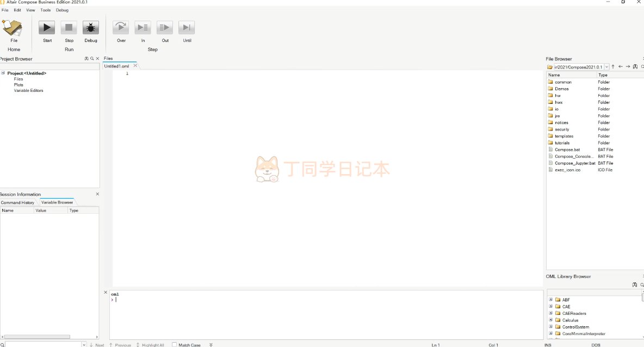The image size is (644, 347).
Task: Open the find field history dropdown
Action: 84,344
